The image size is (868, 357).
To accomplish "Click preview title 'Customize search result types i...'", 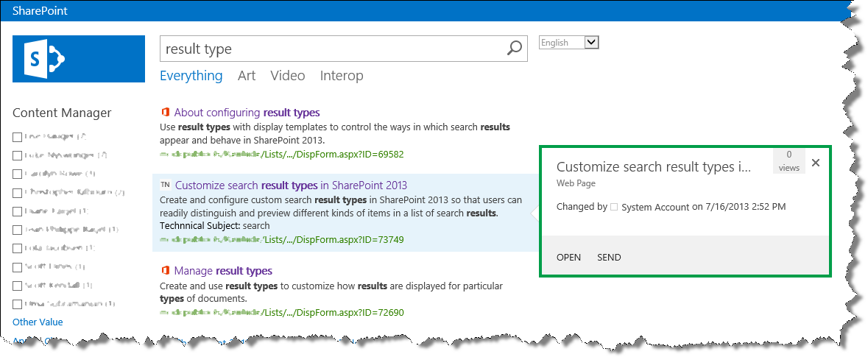I will (x=654, y=166).
